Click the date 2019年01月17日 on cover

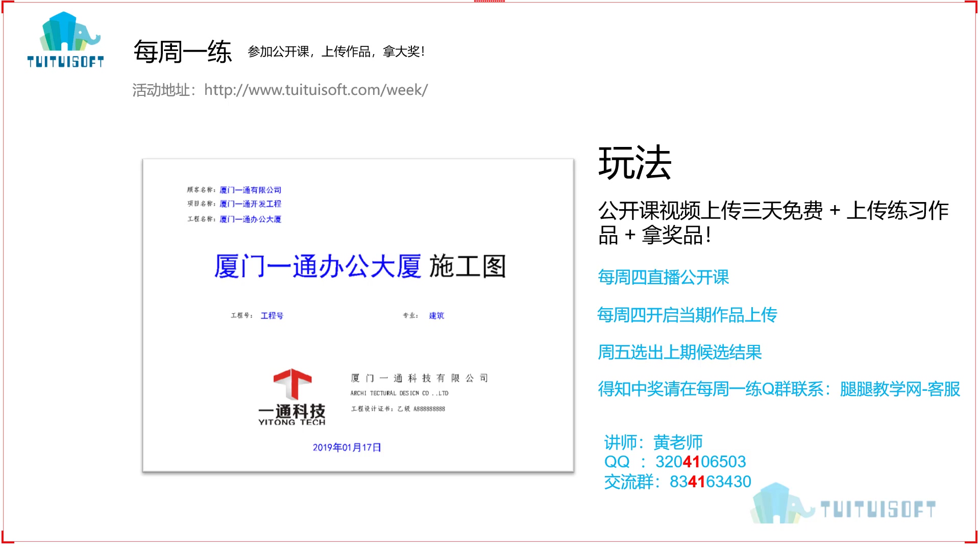(347, 447)
